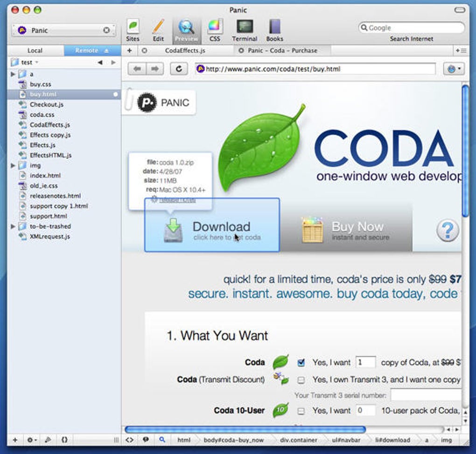Expand the 'to-be-trashed' folder
The width and height of the screenshot is (476, 454).
pyautogui.click(x=13, y=226)
